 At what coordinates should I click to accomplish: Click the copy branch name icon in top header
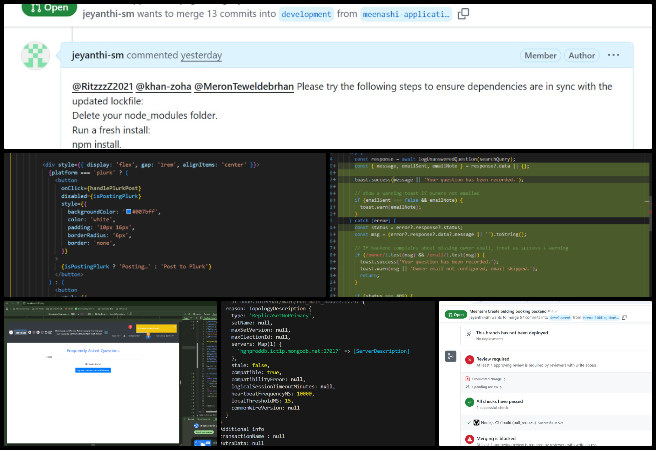click(x=463, y=15)
